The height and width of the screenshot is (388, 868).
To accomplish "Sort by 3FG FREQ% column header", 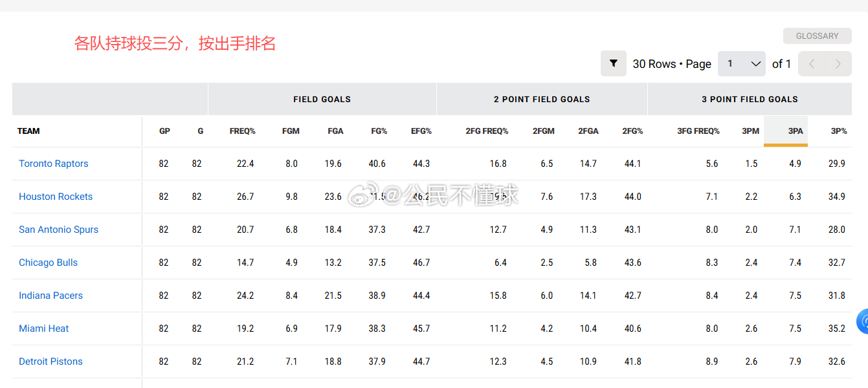I will [x=698, y=131].
